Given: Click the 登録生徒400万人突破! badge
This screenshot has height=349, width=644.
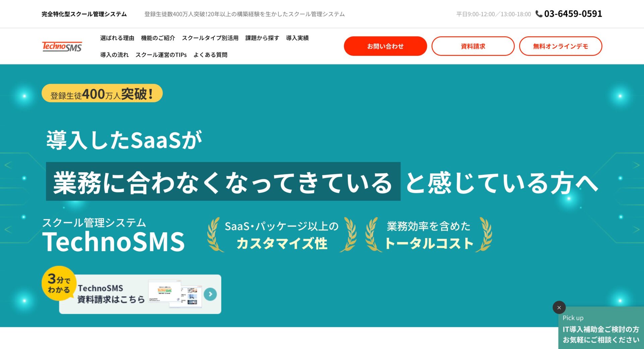Looking at the screenshot, I should coord(102,93).
